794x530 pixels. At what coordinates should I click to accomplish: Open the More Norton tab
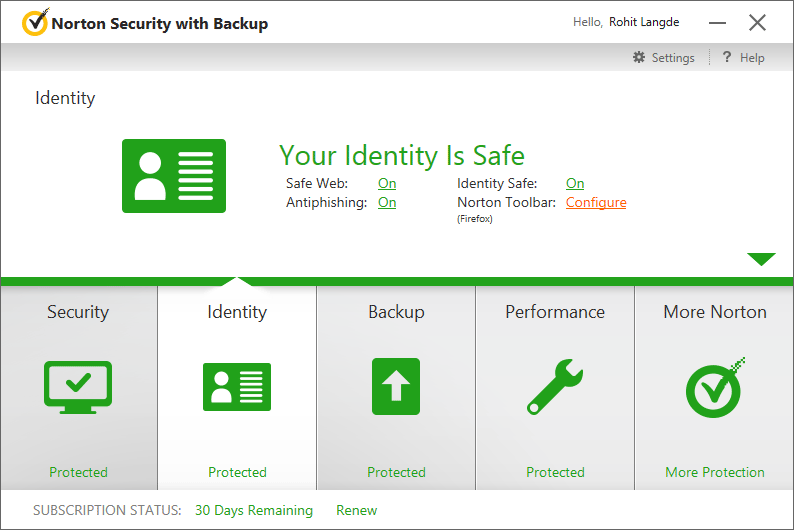point(715,312)
